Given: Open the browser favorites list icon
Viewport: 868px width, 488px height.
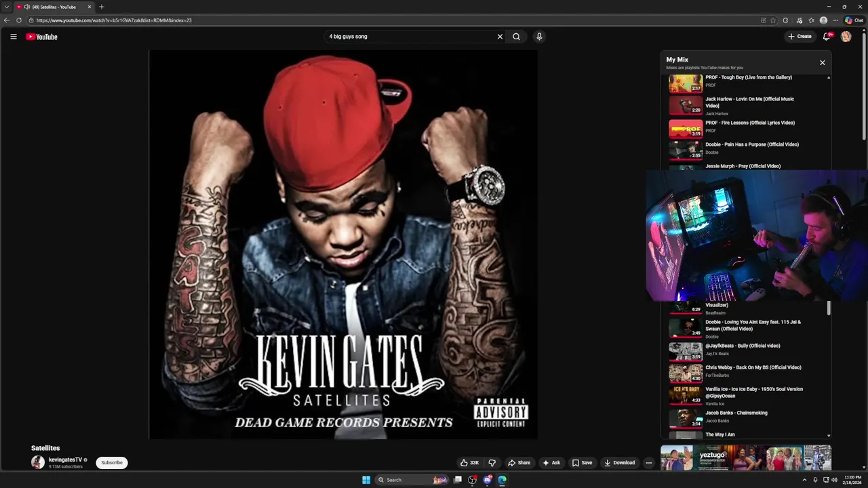Looking at the screenshot, I should [811, 20].
